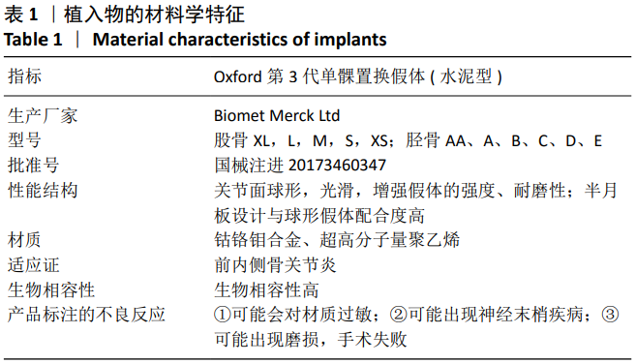Click the 生物相容性高 value cell
This screenshot has width=636, height=364.
pyautogui.click(x=266, y=289)
